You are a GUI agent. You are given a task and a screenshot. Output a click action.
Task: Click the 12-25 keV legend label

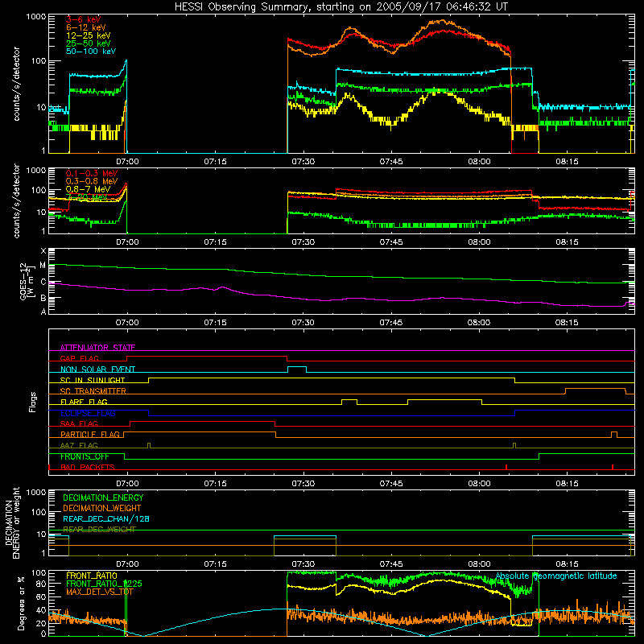89,35
